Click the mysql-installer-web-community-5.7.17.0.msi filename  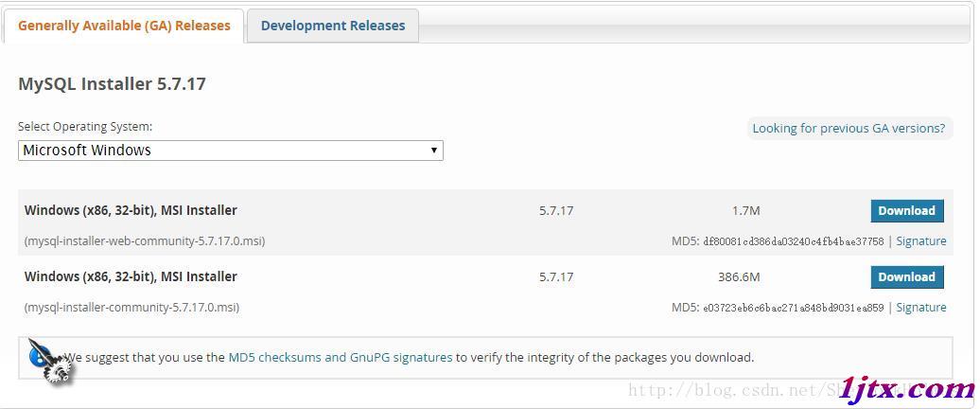pos(145,240)
